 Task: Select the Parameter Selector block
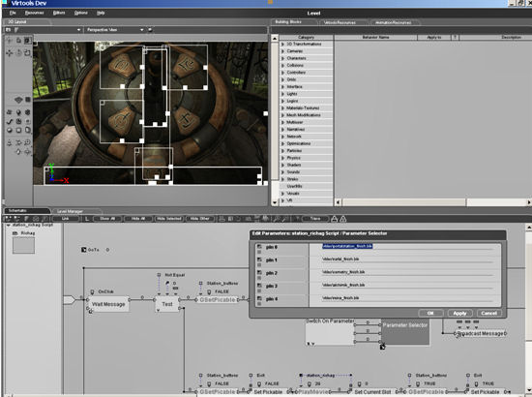tap(405, 332)
